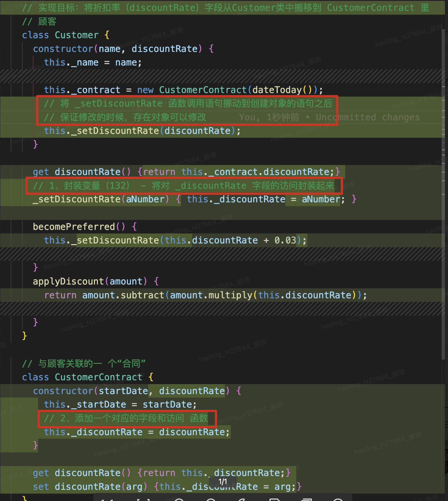Image resolution: width=448 pixels, height=501 pixels.
Task: Click 'this._discountRate = discountRate;' statement
Action: tap(137, 432)
